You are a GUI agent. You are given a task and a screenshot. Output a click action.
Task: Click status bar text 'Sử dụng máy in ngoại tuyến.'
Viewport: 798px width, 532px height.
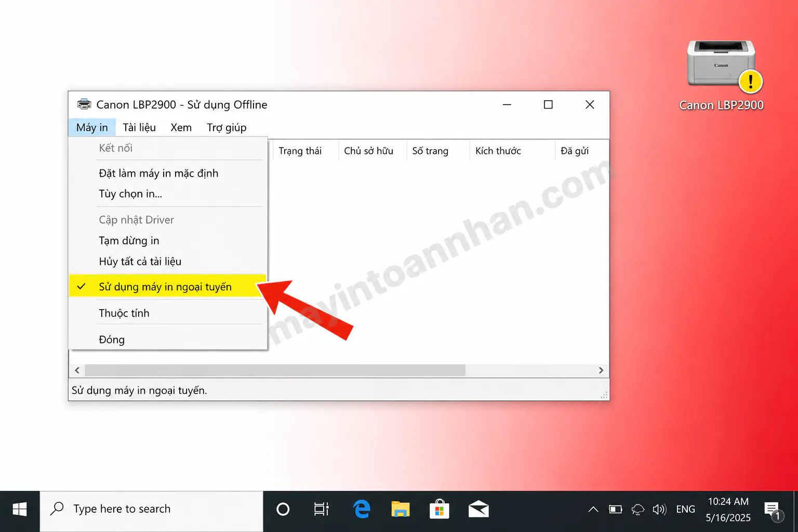[x=139, y=390]
